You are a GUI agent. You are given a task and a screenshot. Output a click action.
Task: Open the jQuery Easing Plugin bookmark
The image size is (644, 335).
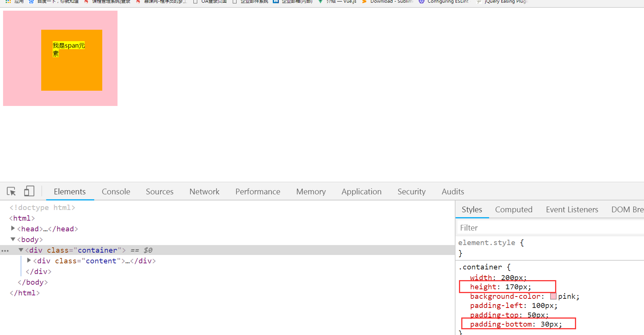[x=502, y=2]
